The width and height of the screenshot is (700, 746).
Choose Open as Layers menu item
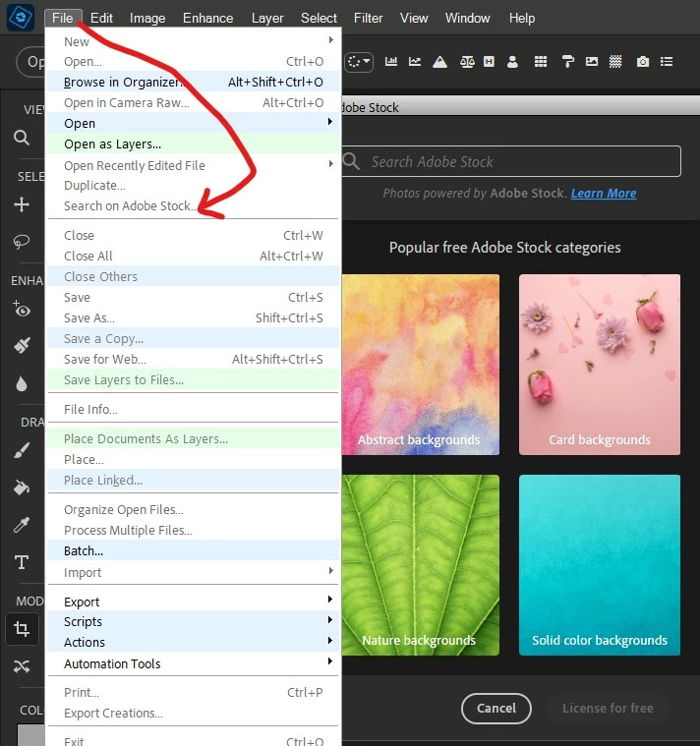point(194,143)
